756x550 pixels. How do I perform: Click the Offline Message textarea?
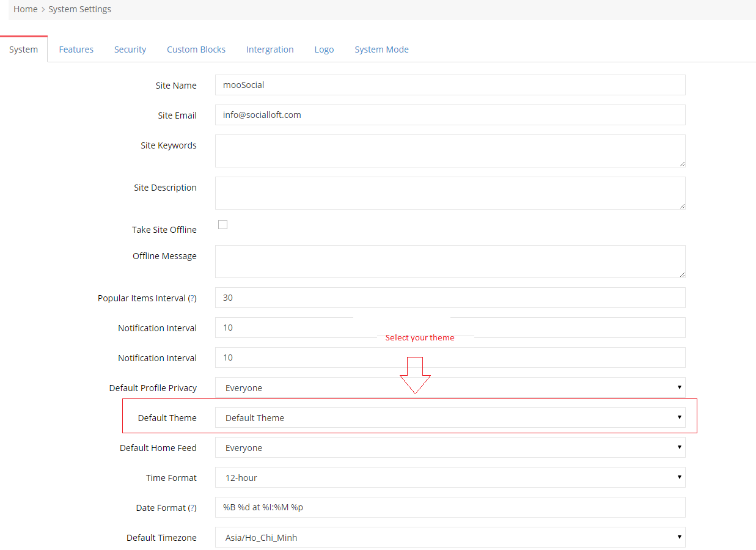click(450, 262)
